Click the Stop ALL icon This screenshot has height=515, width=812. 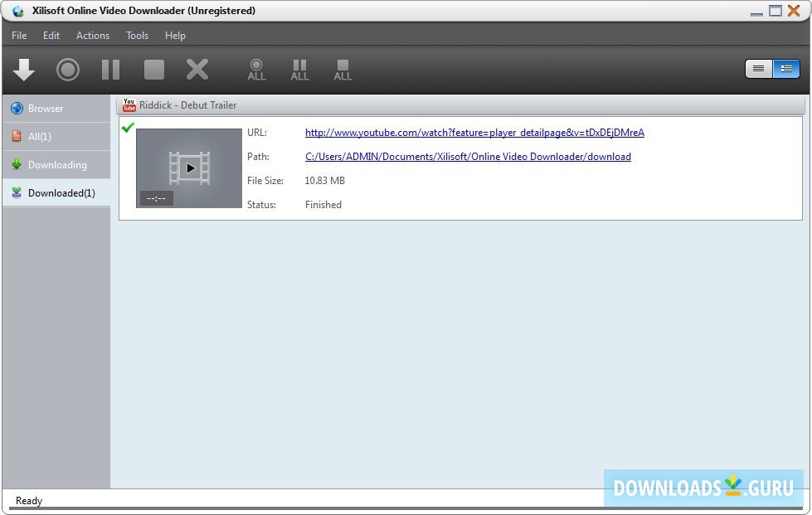pyautogui.click(x=343, y=69)
